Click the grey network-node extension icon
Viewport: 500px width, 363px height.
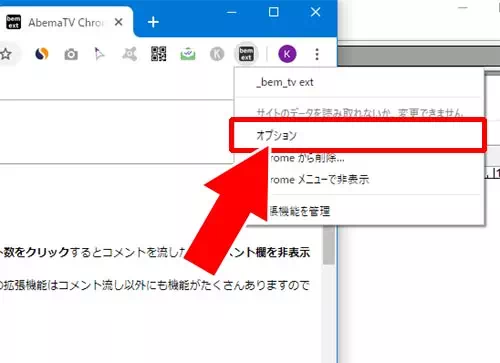click(129, 54)
